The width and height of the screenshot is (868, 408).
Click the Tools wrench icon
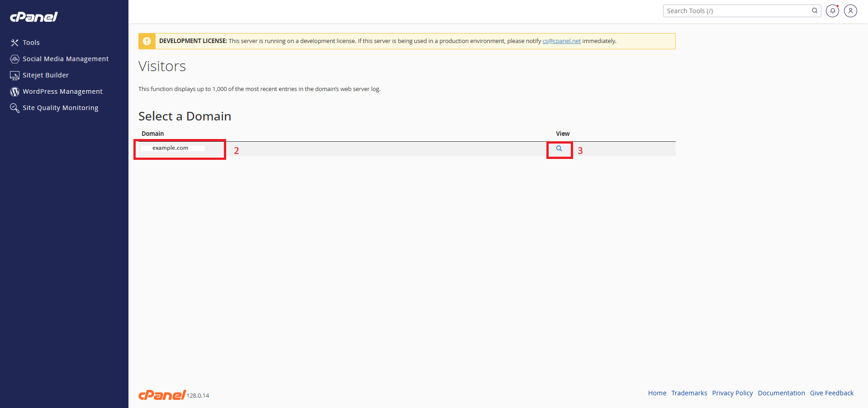(x=15, y=43)
